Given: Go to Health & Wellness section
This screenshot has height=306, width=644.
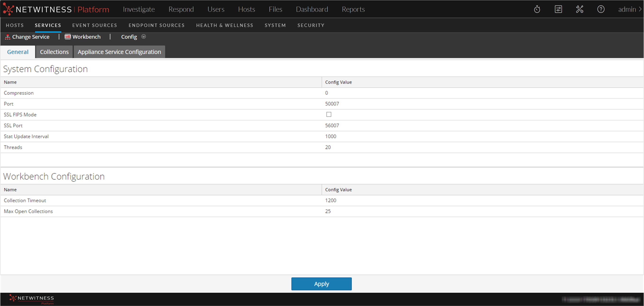Looking at the screenshot, I should 225,25.
